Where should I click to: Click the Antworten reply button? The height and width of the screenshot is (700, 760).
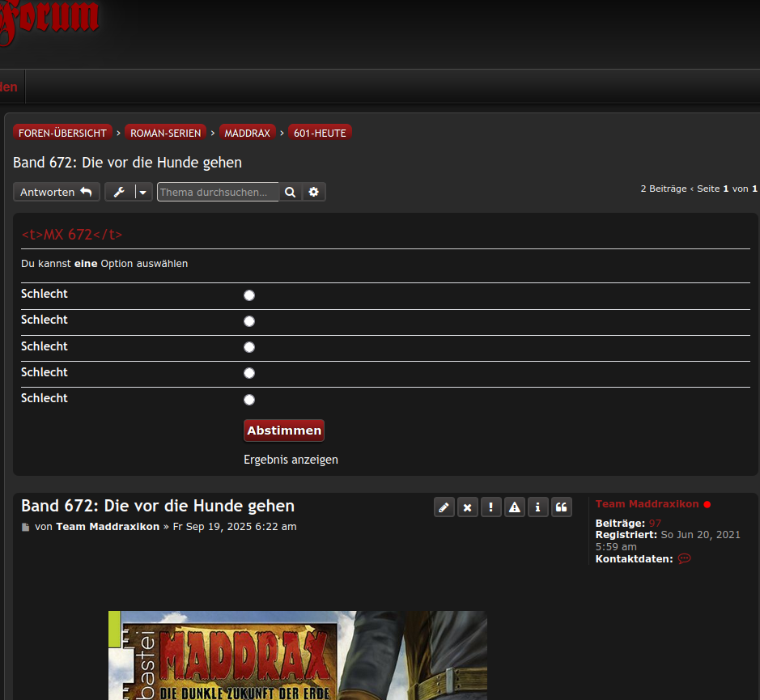(x=57, y=192)
